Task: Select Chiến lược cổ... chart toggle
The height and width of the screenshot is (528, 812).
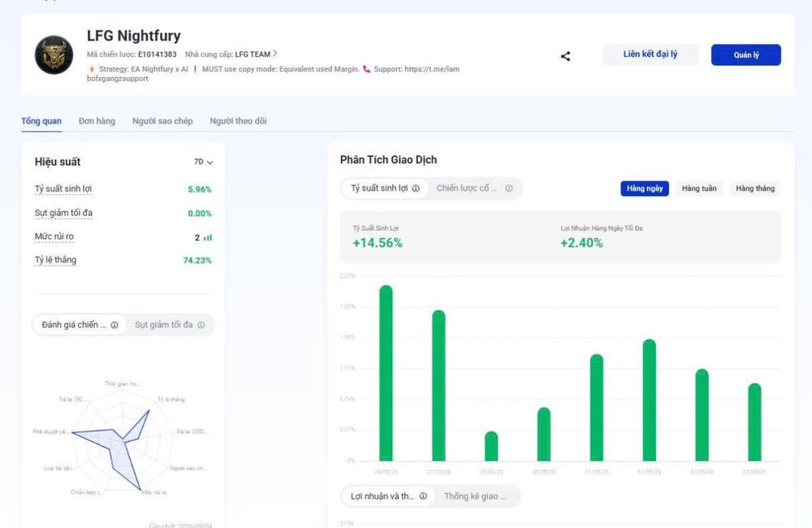Action: (474, 188)
